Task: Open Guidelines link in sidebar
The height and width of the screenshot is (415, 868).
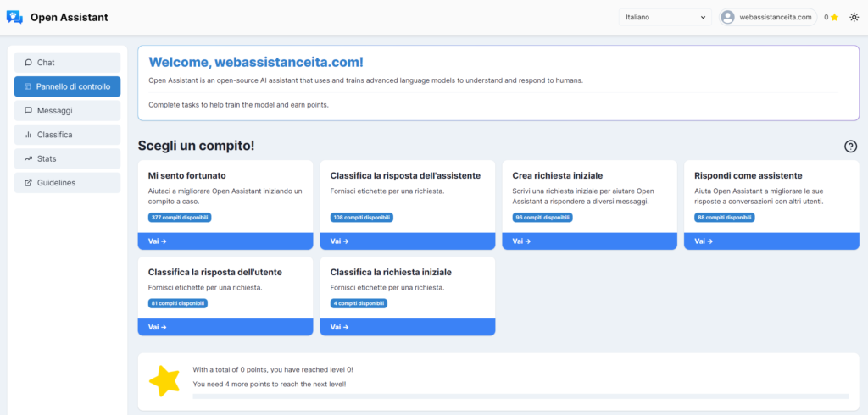Action: tap(68, 183)
